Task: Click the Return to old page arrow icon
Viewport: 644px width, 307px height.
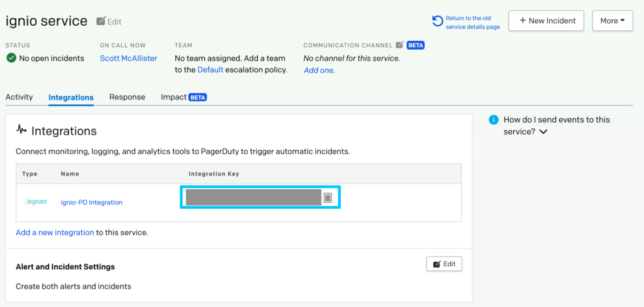Action: click(x=438, y=22)
